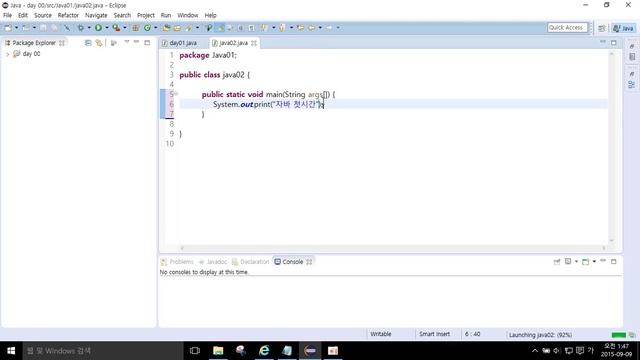
Task: Click the Next Annotation icon
Action: 264,28
